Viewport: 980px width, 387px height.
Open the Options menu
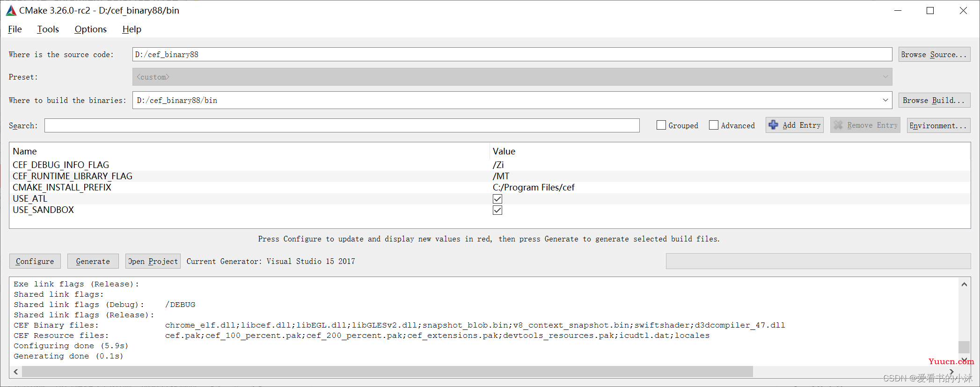pos(91,29)
